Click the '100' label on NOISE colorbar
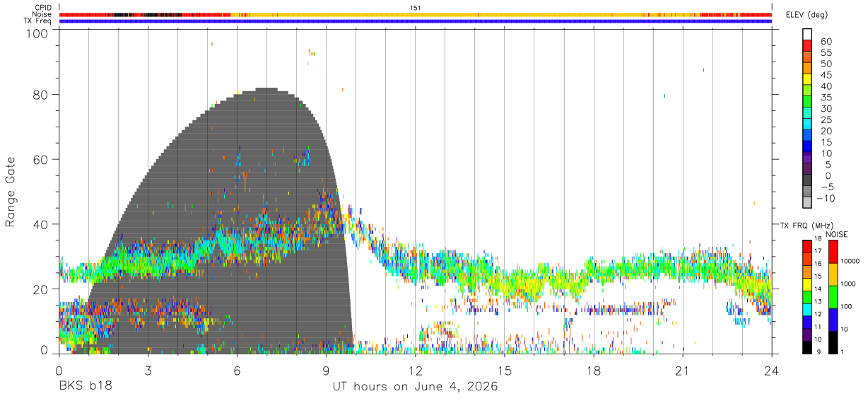 [845, 306]
